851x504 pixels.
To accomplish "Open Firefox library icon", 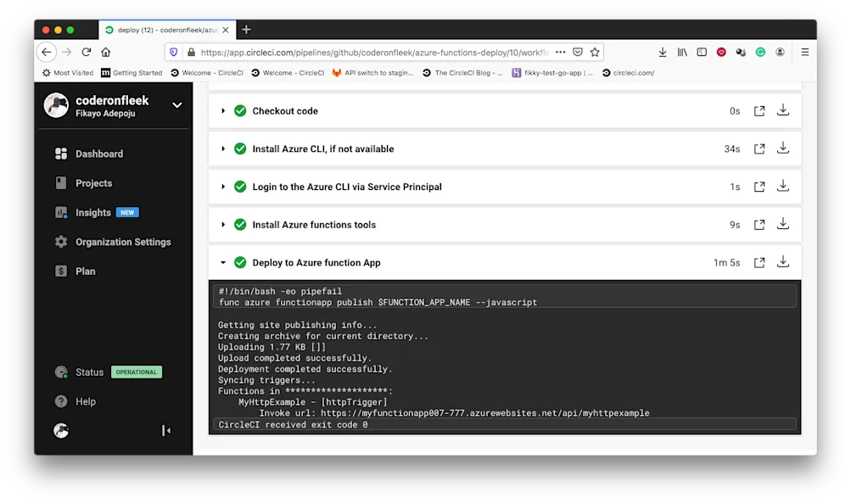I will pyautogui.click(x=681, y=51).
